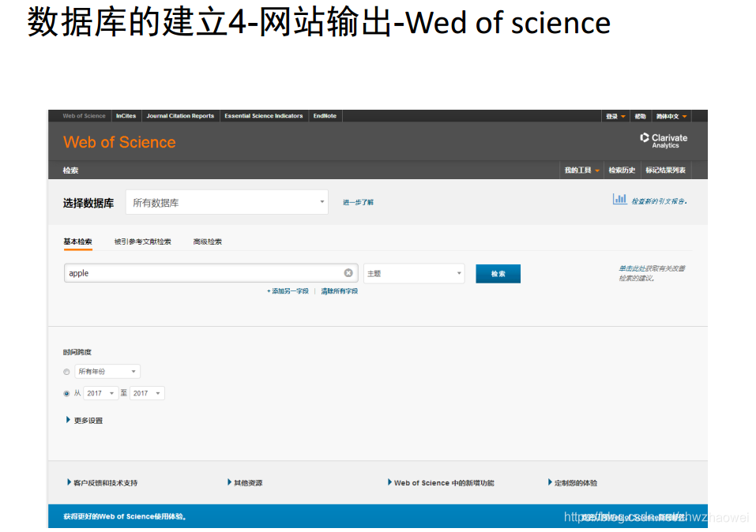Click the citation report bar chart icon

click(x=619, y=199)
